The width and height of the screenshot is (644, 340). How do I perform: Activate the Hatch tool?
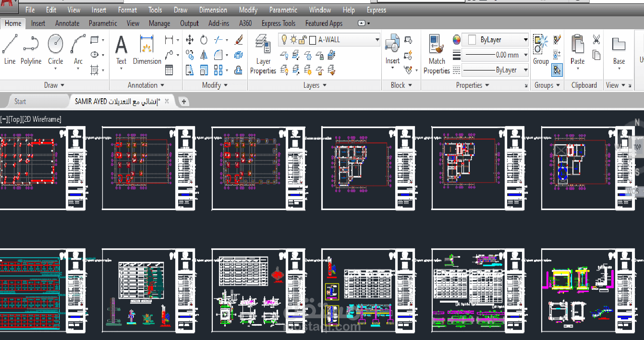(x=95, y=70)
